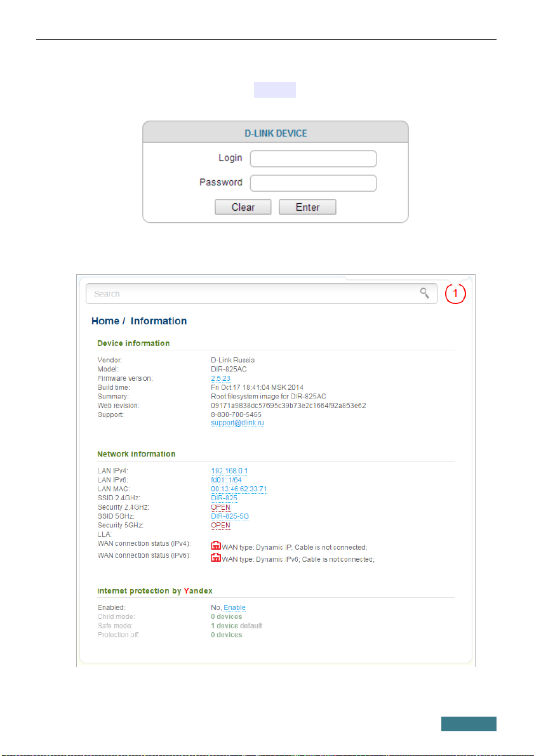
Task: Focus the Login input field
Action: tap(313, 159)
